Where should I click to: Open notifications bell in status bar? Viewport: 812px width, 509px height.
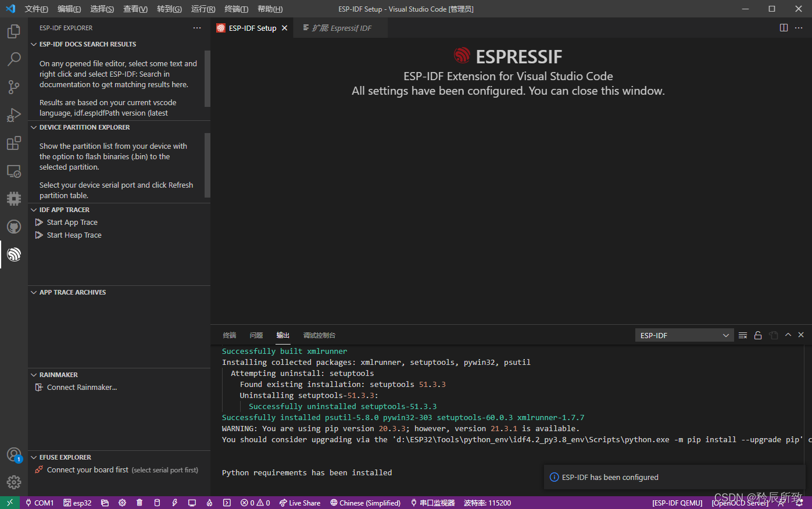(800, 503)
